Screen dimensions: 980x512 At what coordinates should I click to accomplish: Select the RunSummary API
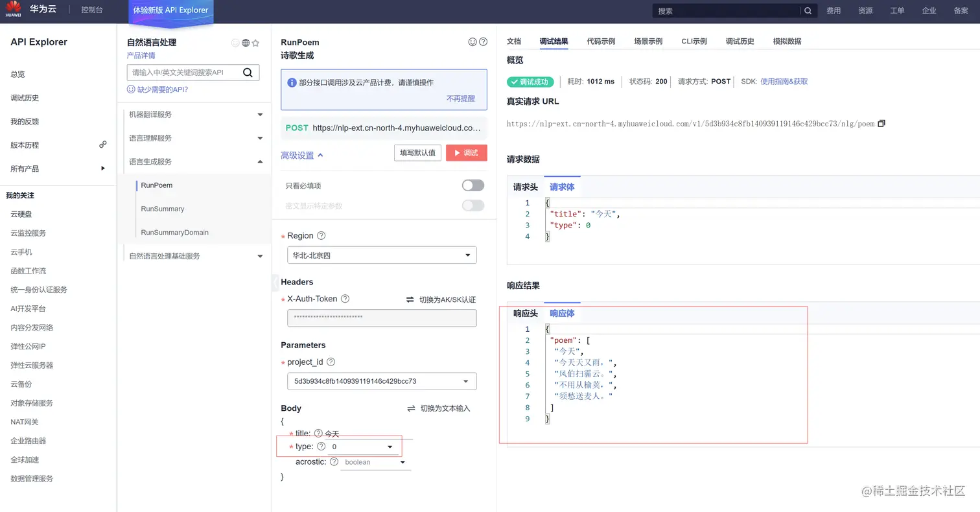coord(163,209)
